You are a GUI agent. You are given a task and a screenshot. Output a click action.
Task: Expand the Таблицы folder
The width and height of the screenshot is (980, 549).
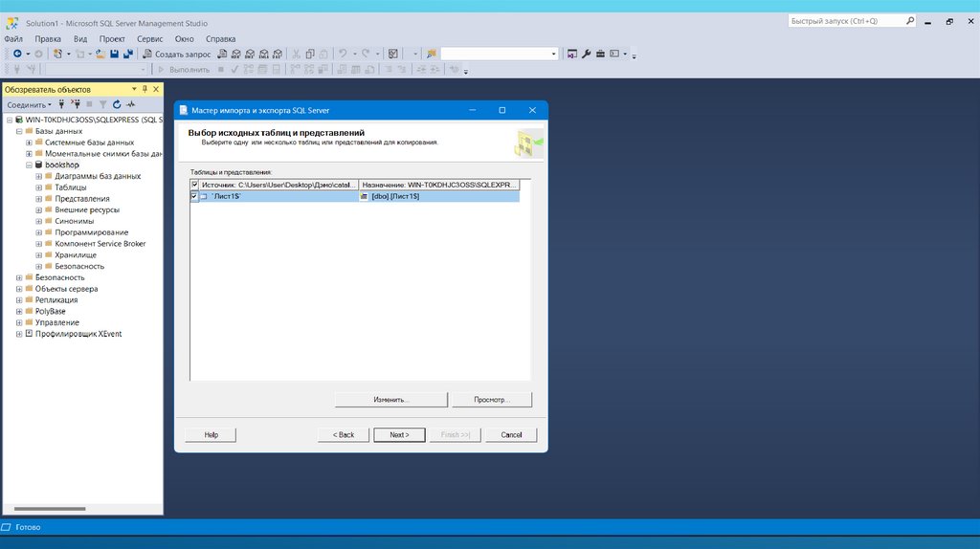coord(38,187)
